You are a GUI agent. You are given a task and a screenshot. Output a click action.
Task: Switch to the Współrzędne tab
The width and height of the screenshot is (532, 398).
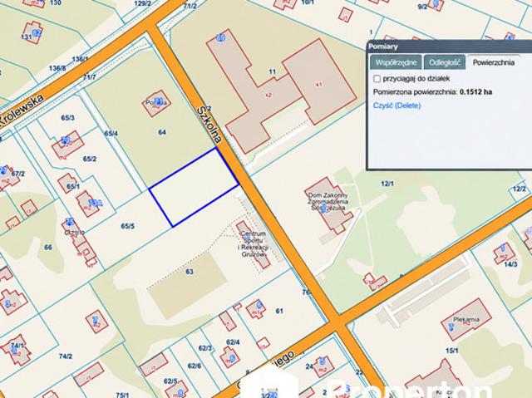396,62
